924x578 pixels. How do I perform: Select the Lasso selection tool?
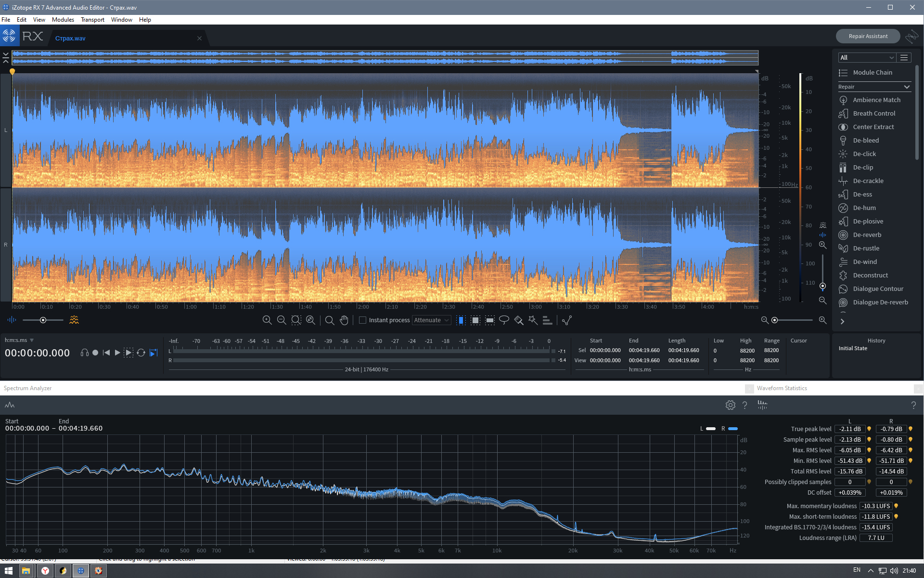pyautogui.click(x=504, y=320)
